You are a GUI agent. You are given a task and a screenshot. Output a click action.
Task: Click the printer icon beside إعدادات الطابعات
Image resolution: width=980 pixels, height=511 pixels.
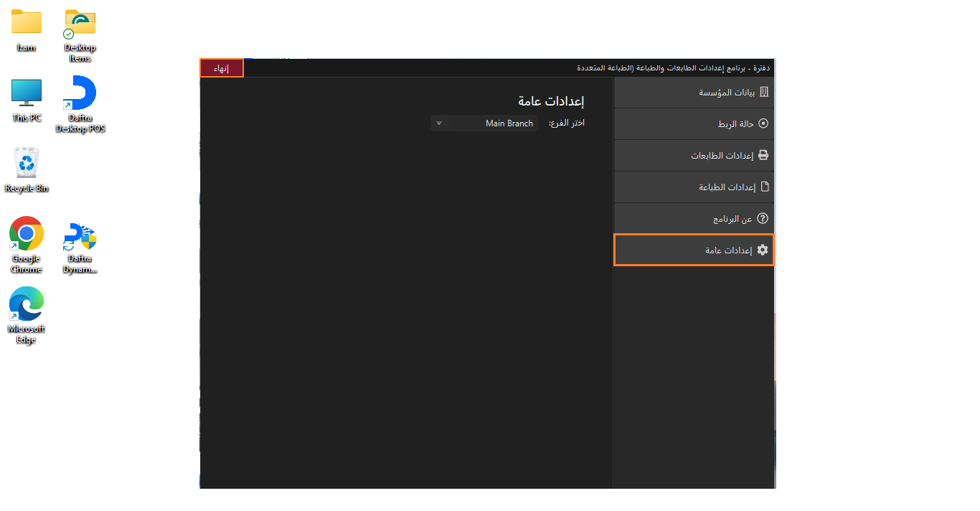click(x=763, y=155)
